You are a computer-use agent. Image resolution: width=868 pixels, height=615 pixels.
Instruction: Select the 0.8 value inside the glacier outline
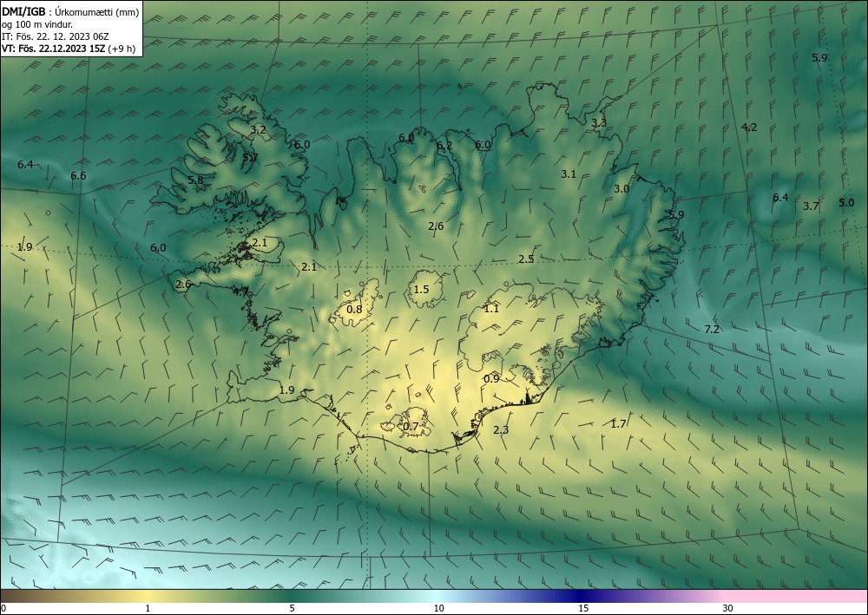click(354, 309)
